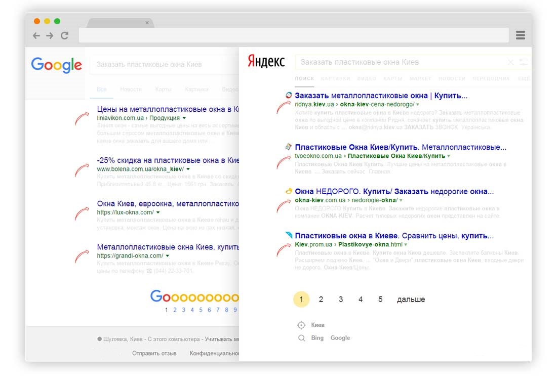Screen dimensions: 557x392
Task: Click Шулявка, Киев location text in Google footer
Action: point(123,339)
